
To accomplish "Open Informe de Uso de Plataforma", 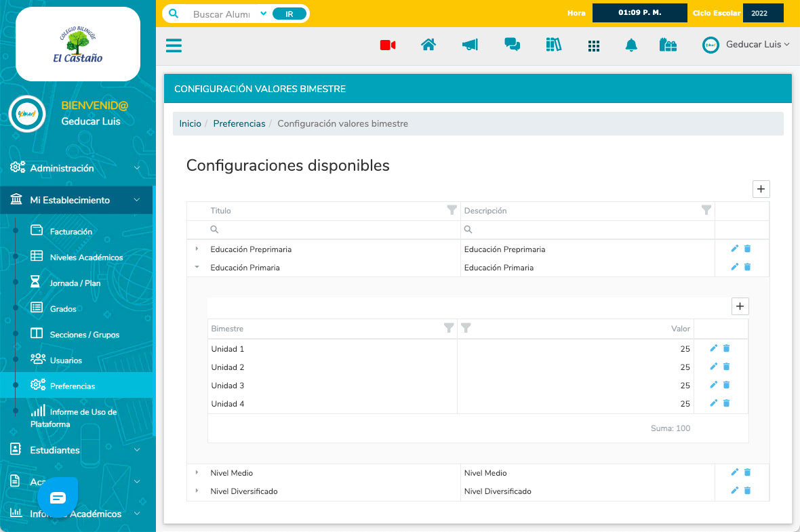I will click(74, 417).
